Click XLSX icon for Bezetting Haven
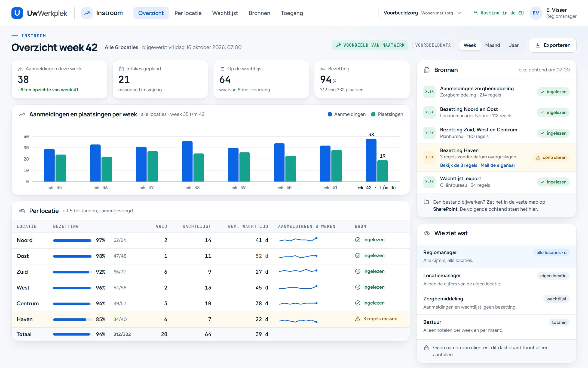Screen dimensions: 588x368 pyautogui.click(x=429, y=157)
